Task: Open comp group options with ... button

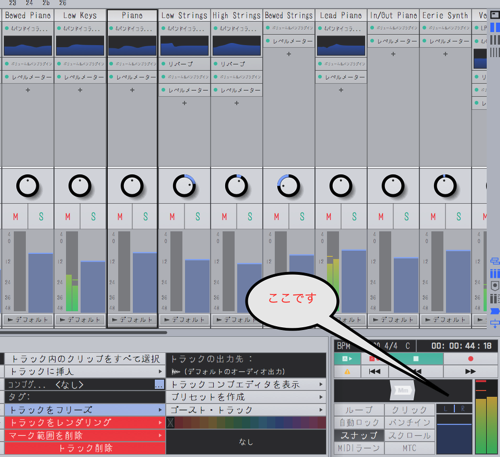Action: pos(160,384)
